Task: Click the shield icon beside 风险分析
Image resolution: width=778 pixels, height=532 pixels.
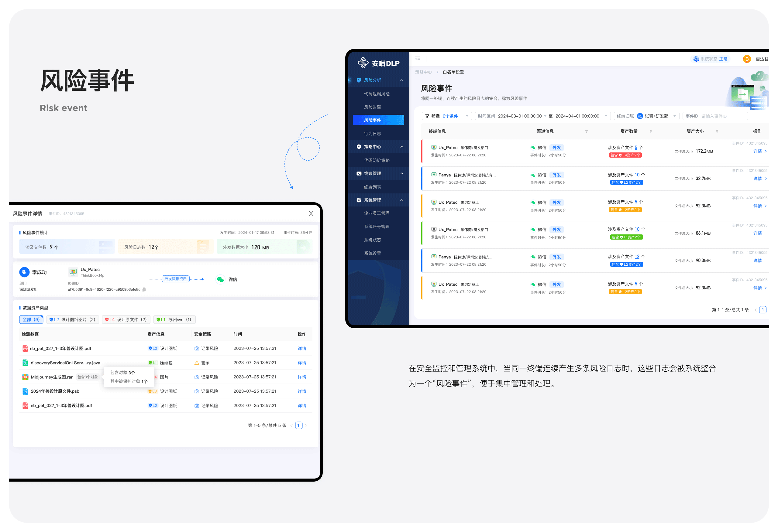Action: point(359,80)
